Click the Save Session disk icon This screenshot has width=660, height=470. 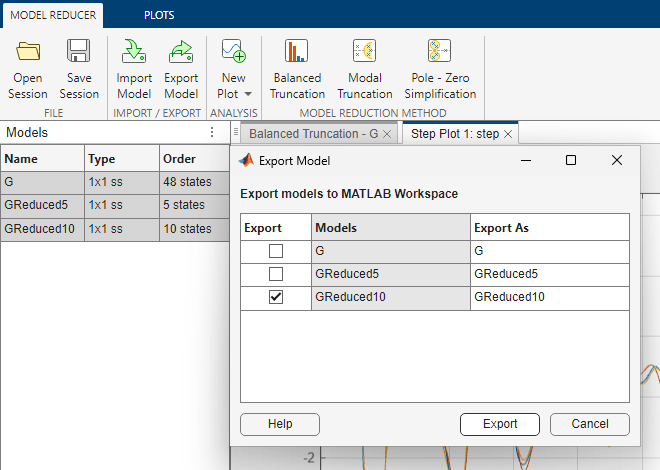click(x=79, y=52)
